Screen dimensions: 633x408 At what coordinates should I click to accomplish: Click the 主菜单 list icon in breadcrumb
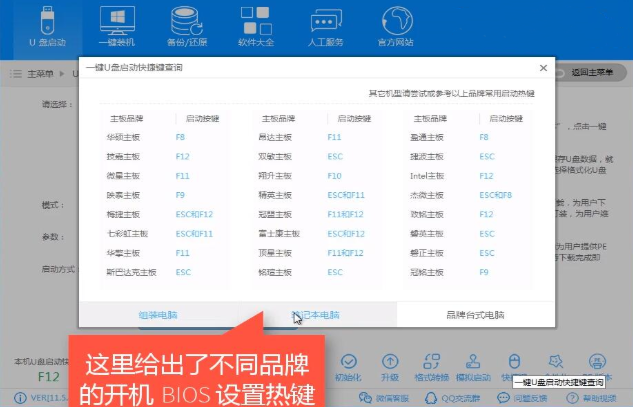16,74
